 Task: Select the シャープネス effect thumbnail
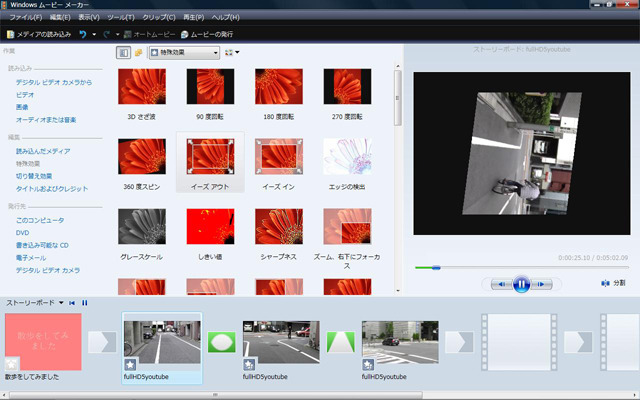pos(279,227)
